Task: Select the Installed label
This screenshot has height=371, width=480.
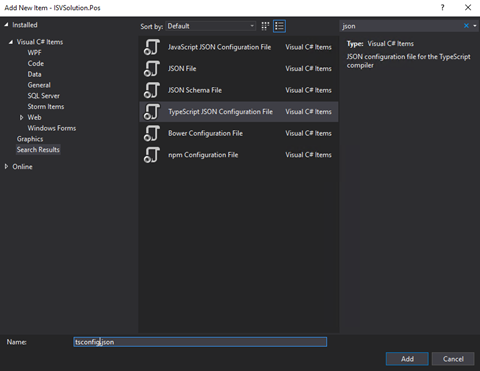Action: pos(25,25)
